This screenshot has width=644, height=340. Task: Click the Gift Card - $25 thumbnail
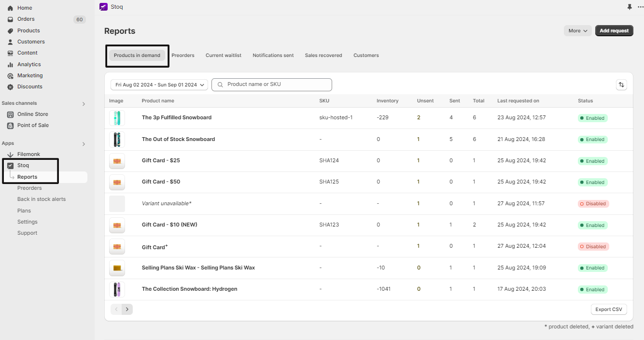click(x=117, y=161)
